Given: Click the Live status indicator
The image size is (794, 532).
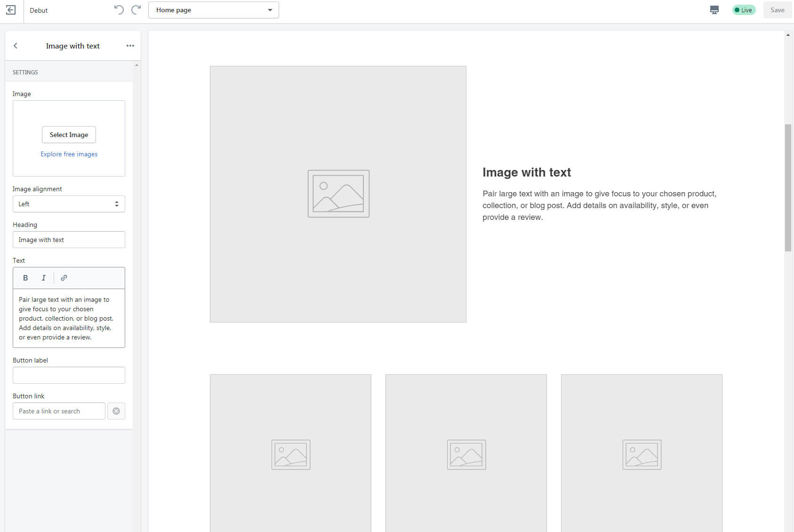Looking at the screenshot, I should [744, 9].
